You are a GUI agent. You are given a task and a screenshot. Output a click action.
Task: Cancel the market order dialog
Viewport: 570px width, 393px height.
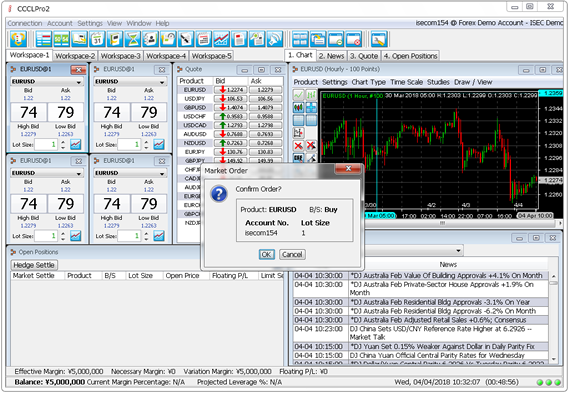[x=292, y=254]
